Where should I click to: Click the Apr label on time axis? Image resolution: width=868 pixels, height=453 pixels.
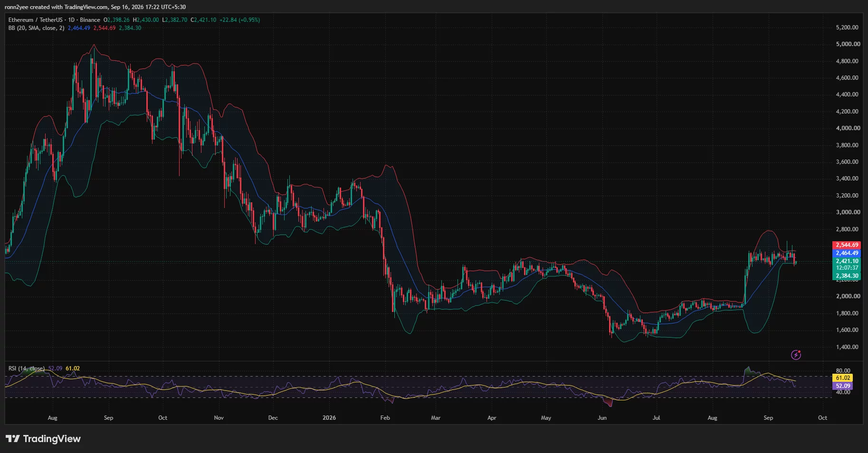492,418
